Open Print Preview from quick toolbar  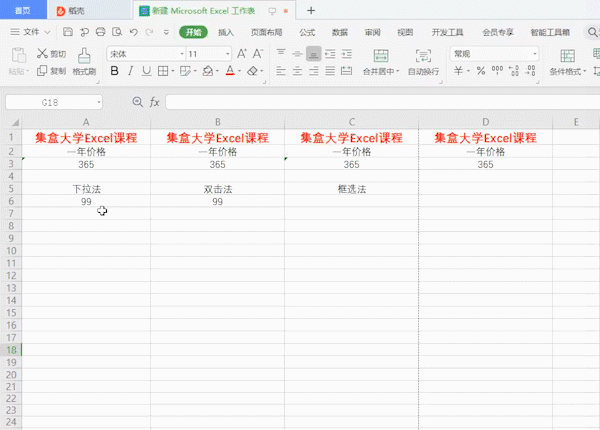point(117,32)
